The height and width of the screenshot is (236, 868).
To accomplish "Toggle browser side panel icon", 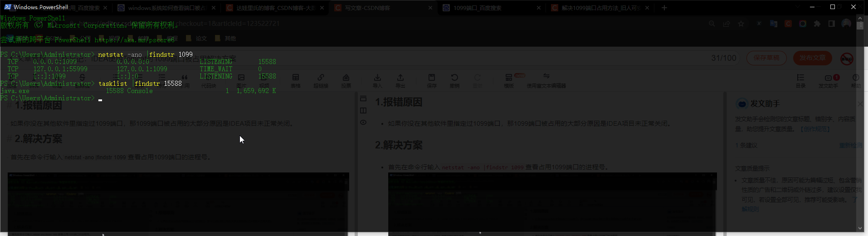I will 832,24.
